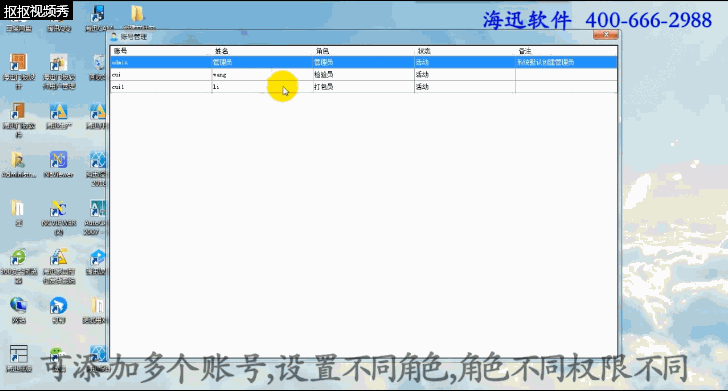Open the table layout shortcut icon
The width and height of the screenshot is (728, 391).
point(18,358)
